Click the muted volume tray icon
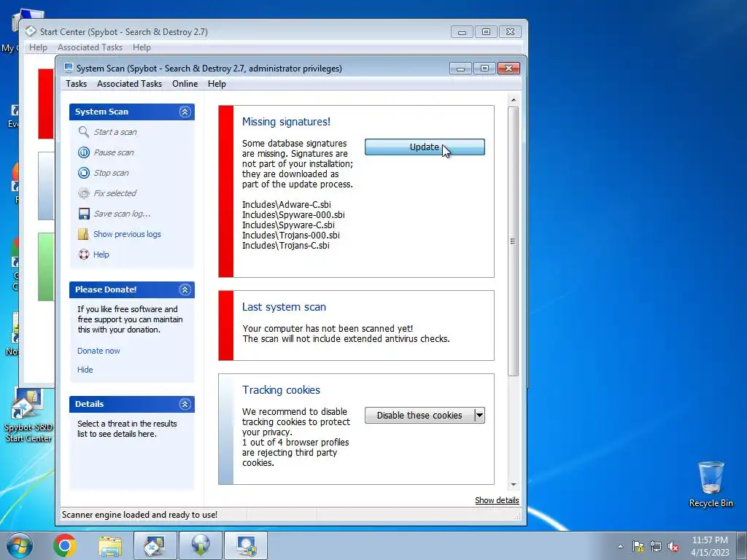The image size is (747, 560). coord(673,546)
